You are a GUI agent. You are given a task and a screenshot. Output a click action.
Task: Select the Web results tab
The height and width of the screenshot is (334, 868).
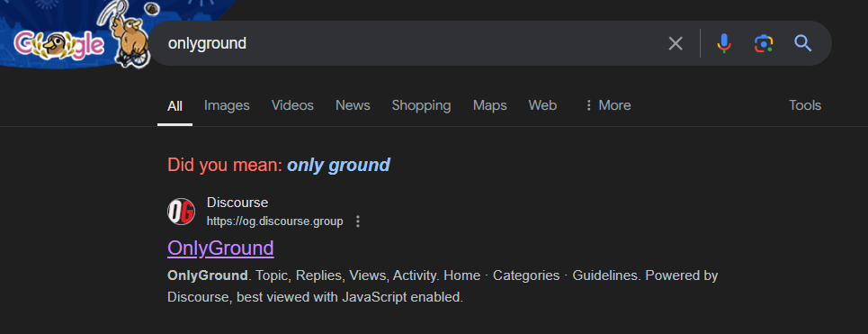542,105
